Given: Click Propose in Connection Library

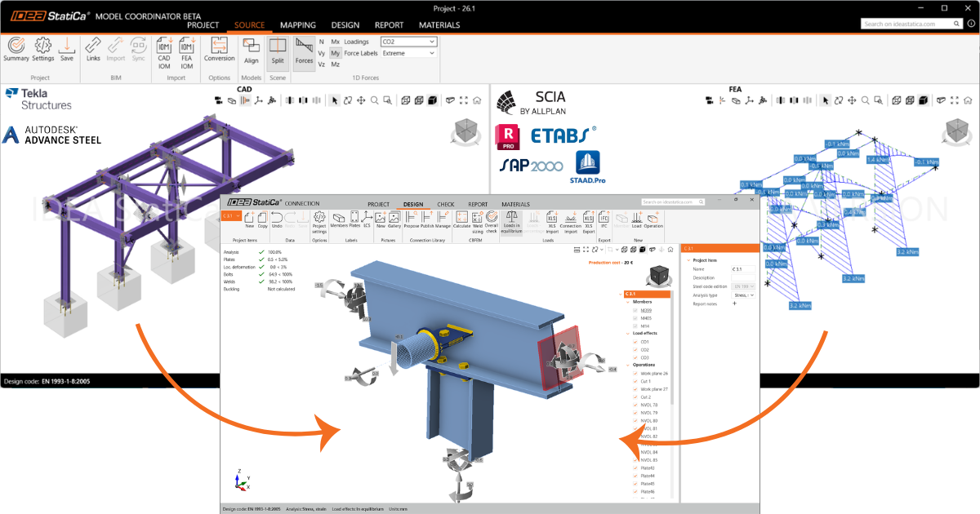Looking at the screenshot, I should click(x=411, y=219).
